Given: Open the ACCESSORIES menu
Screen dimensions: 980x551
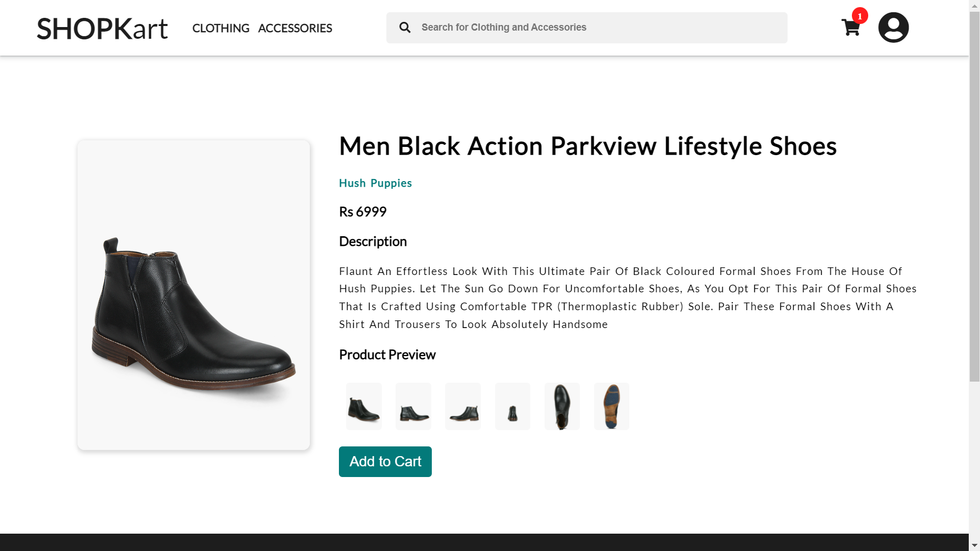Looking at the screenshot, I should pos(295,28).
